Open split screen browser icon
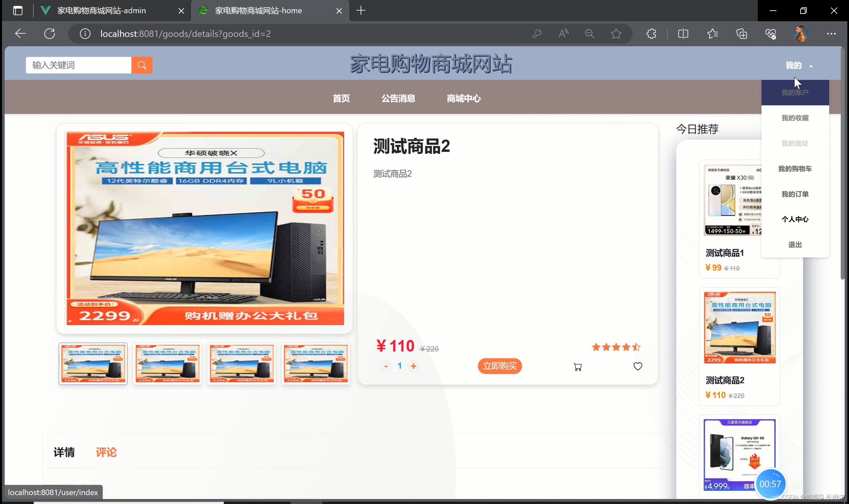This screenshot has height=504, width=849. 683,34
